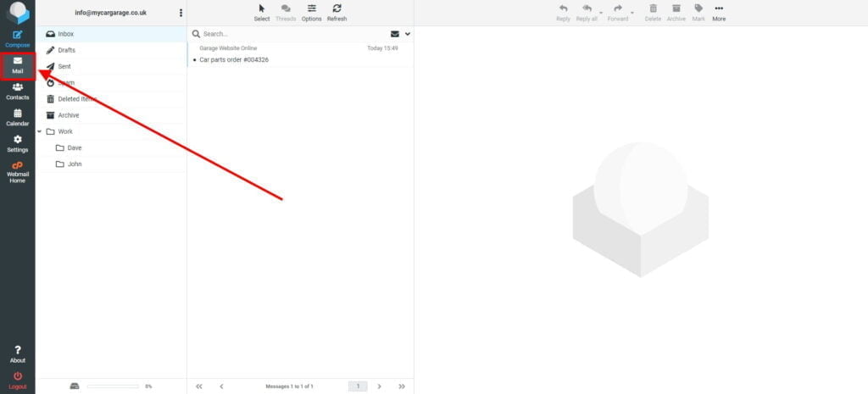Click the Select tool in list toolbar
Image resolution: width=868 pixels, height=394 pixels.
coord(262,13)
